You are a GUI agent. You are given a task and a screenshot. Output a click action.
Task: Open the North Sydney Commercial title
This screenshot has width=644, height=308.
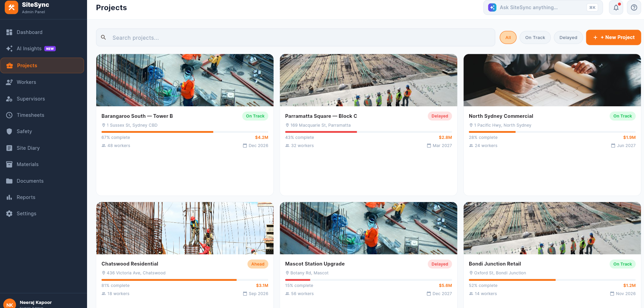tap(501, 116)
